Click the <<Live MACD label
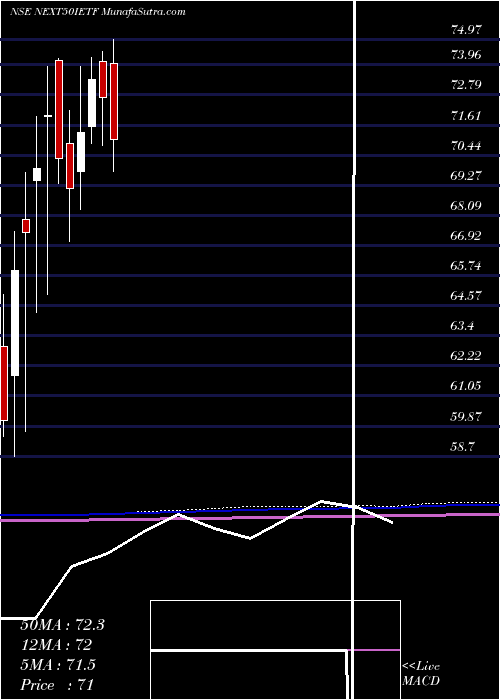Image resolution: width=500 pixels, height=700 pixels. (421, 674)
